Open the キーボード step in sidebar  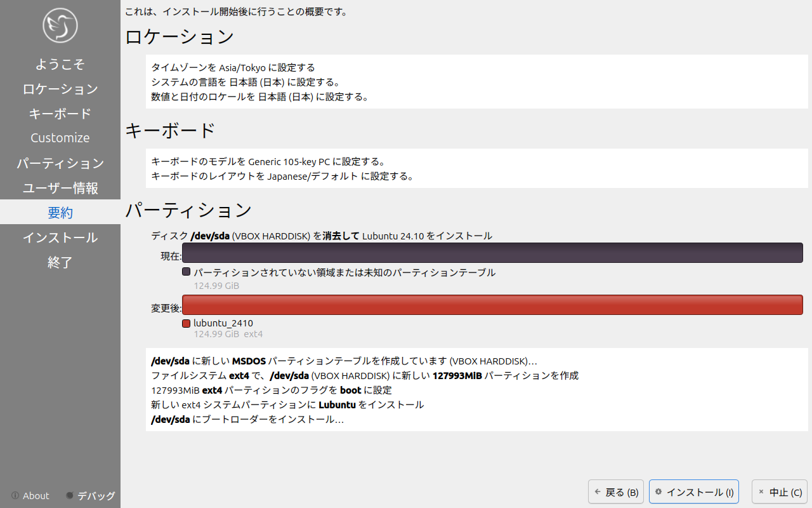(x=60, y=114)
